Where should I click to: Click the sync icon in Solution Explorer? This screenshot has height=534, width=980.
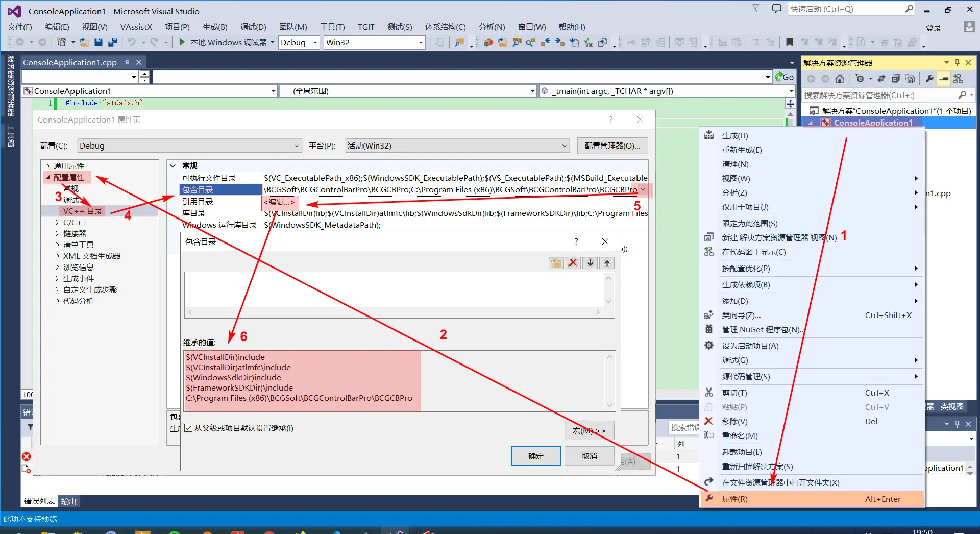(881, 79)
